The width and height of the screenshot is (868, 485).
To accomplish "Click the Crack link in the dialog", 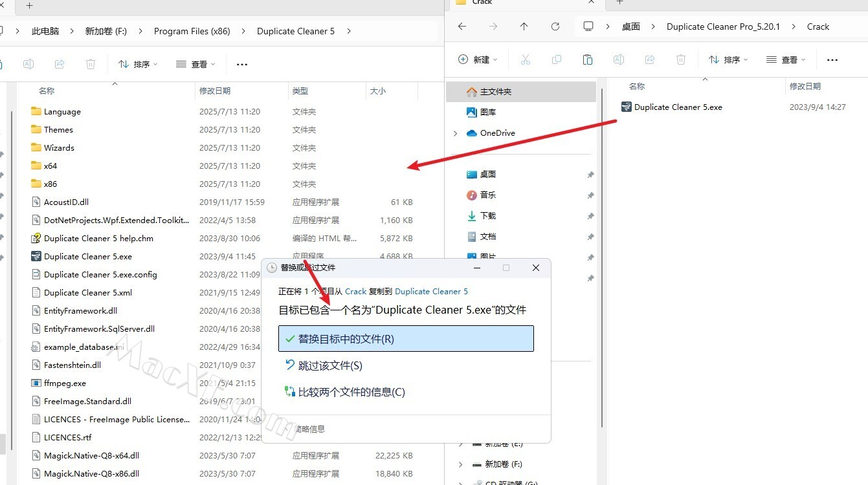I will click(355, 292).
